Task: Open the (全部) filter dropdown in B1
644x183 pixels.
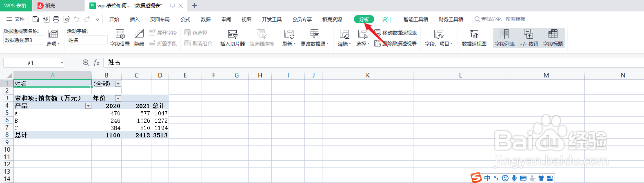Action: (x=118, y=84)
